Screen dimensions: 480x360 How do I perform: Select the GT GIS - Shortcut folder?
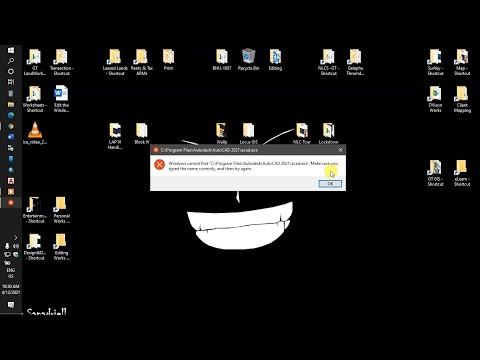click(x=435, y=173)
